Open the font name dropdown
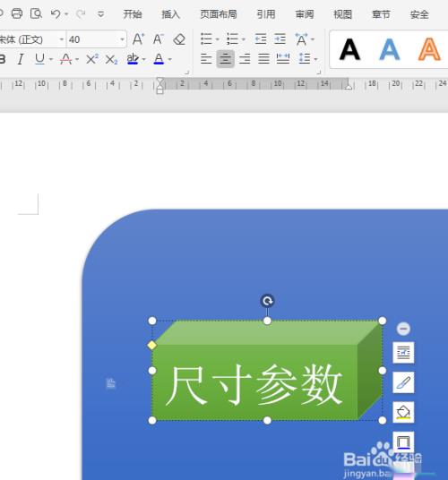The image size is (448, 480). pos(62,39)
